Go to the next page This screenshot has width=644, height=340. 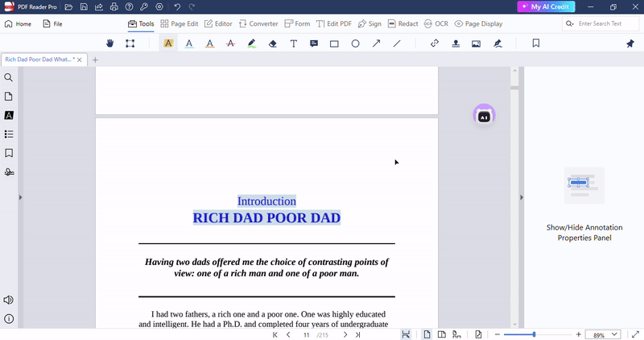point(345,334)
